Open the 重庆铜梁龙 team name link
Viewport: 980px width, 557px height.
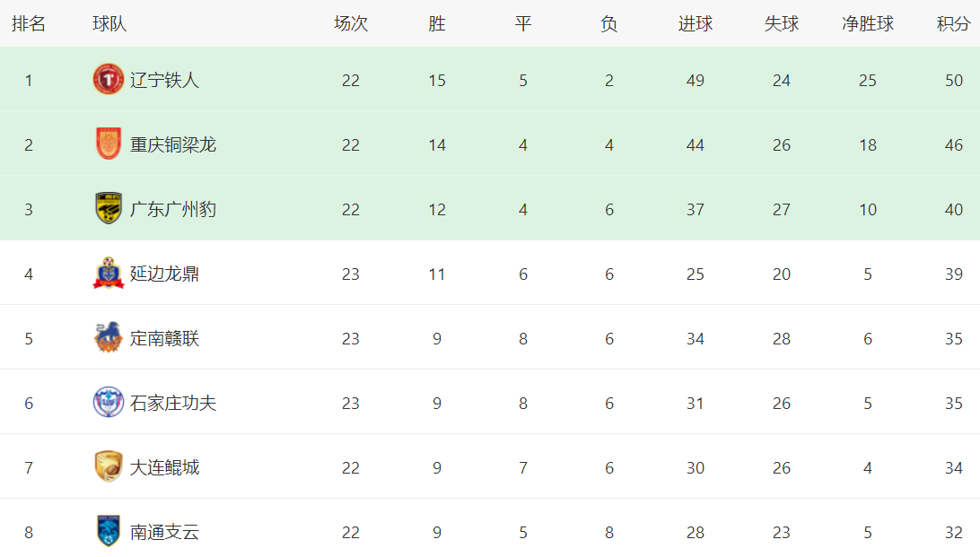173,145
